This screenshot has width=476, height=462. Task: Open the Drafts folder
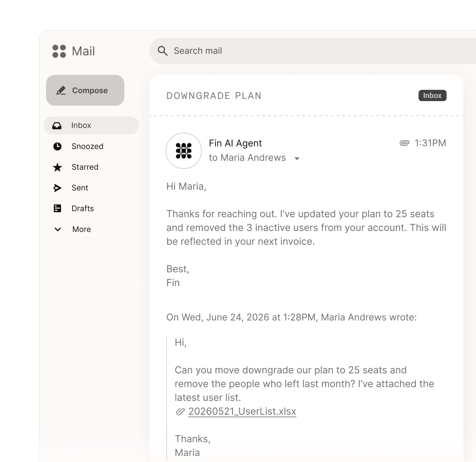[83, 208]
